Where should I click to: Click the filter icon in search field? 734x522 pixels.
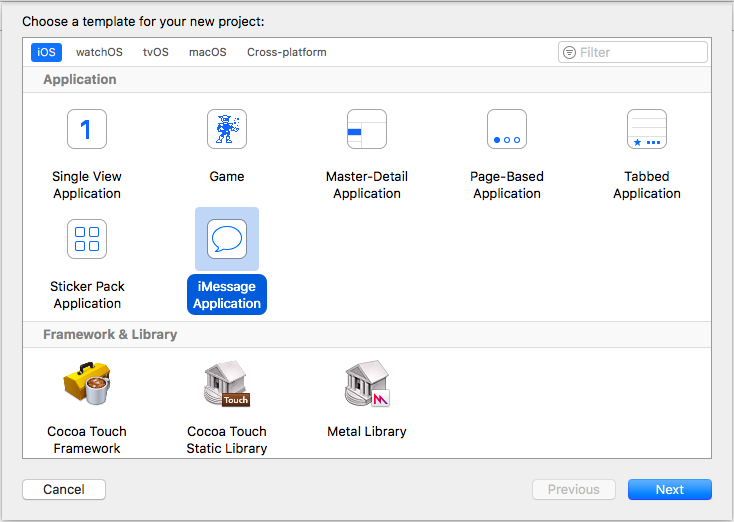click(x=569, y=52)
